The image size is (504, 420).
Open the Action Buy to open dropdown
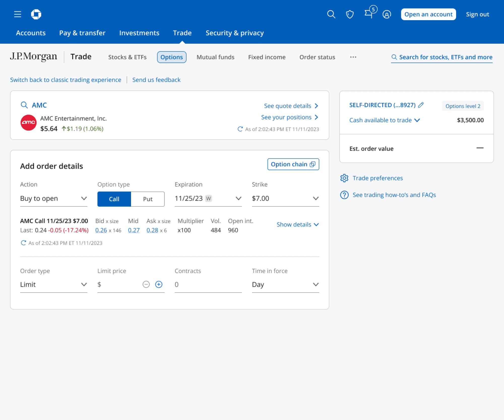coord(54,198)
